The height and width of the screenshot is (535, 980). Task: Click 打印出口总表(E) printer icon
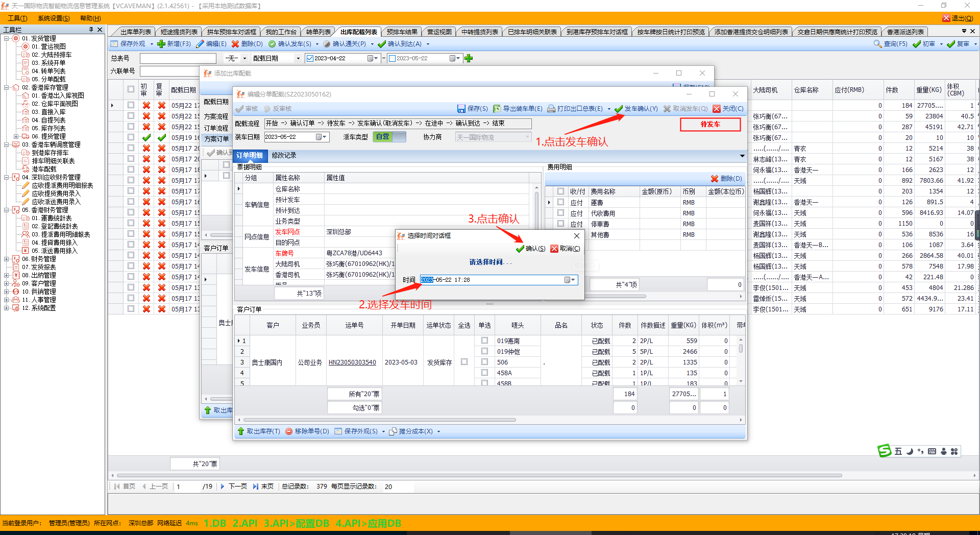coord(551,109)
